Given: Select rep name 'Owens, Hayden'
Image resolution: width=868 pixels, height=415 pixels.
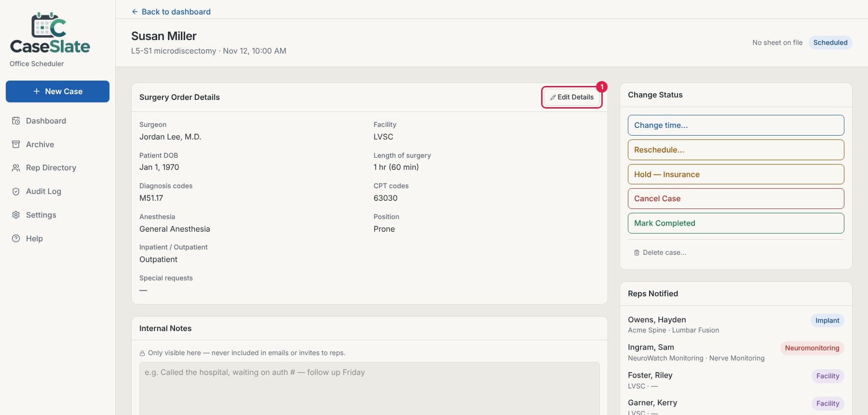Looking at the screenshot, I should (x=657, y=319).
